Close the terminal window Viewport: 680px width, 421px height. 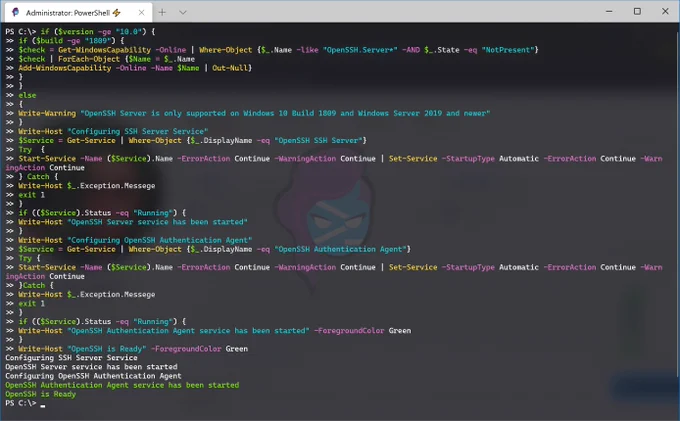pos(665,11)
